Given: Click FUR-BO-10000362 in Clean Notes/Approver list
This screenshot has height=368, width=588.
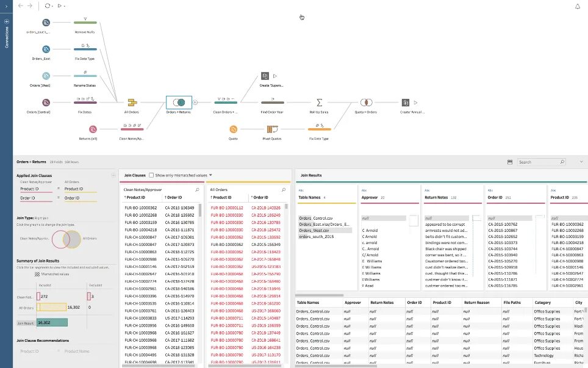Looking at the screenshot, I should (x=141, y=207).
